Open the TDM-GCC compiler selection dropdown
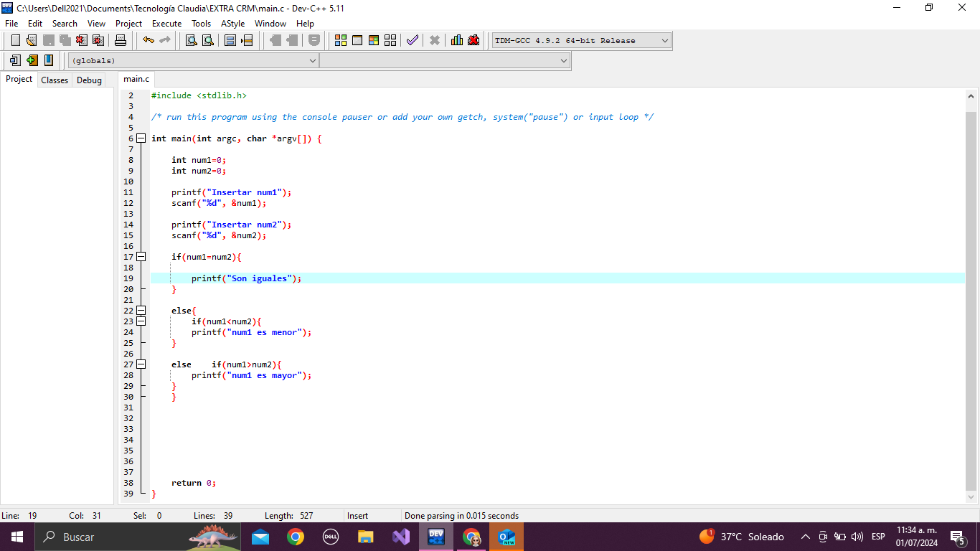Screen dimensions: 980x551 point(664,40)
